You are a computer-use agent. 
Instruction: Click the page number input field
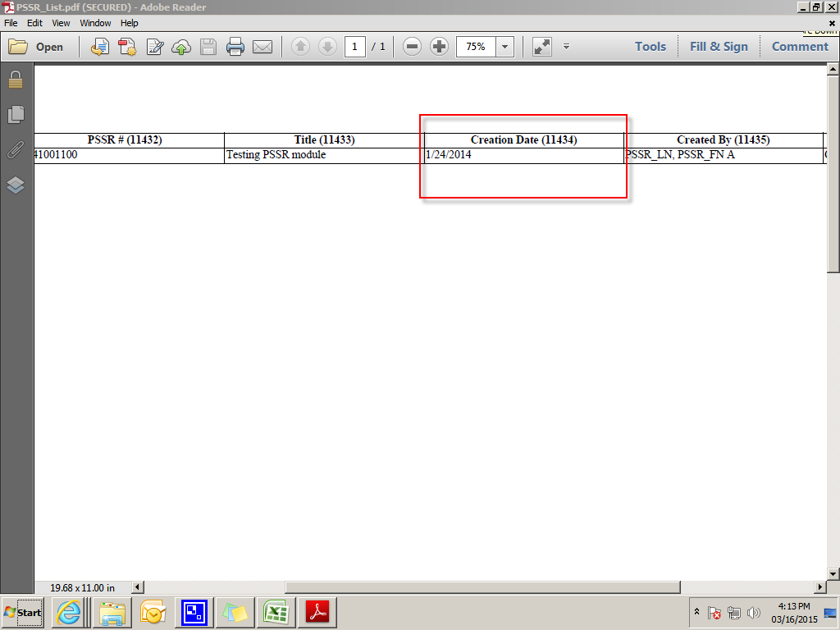pos(354,47)
